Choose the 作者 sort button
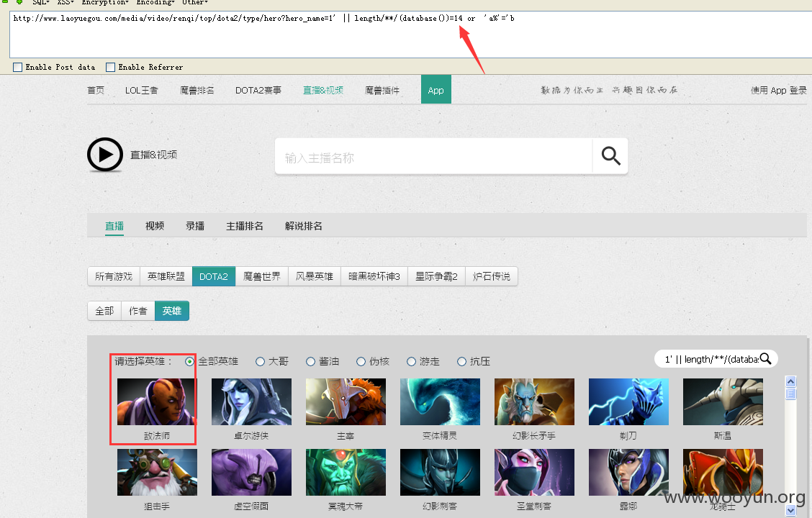 click(137, 311)
